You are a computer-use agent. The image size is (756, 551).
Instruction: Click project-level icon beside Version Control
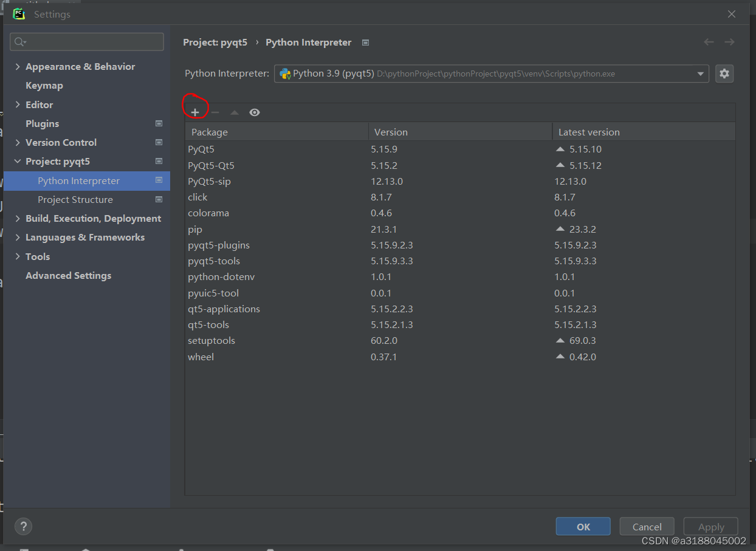coord(159,142)
